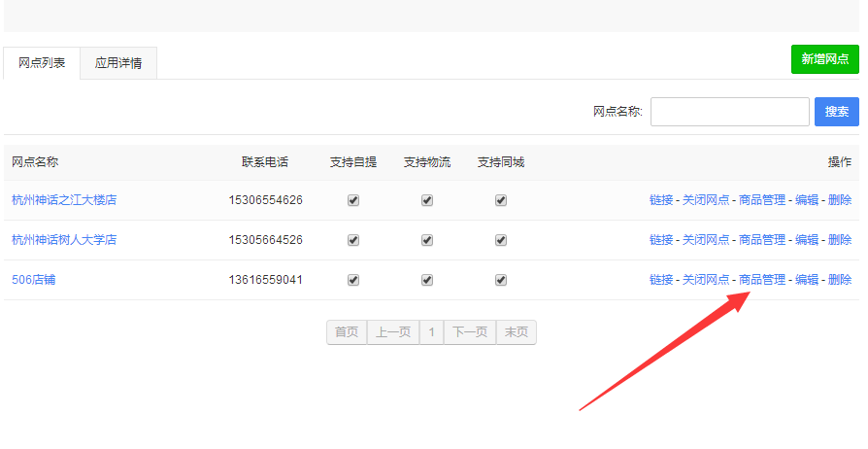Open the 应用详情 tab
The width and height of the screenshot is (868, 449).
(x=118, y=63)
